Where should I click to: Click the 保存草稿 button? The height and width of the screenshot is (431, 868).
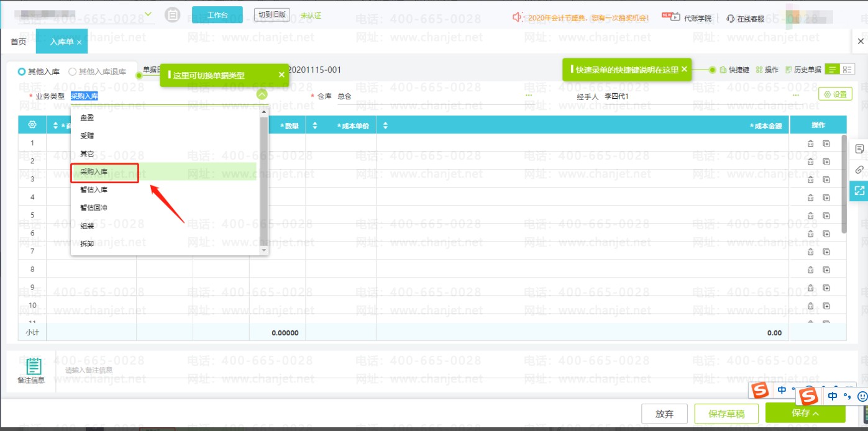tap(726, 414)
